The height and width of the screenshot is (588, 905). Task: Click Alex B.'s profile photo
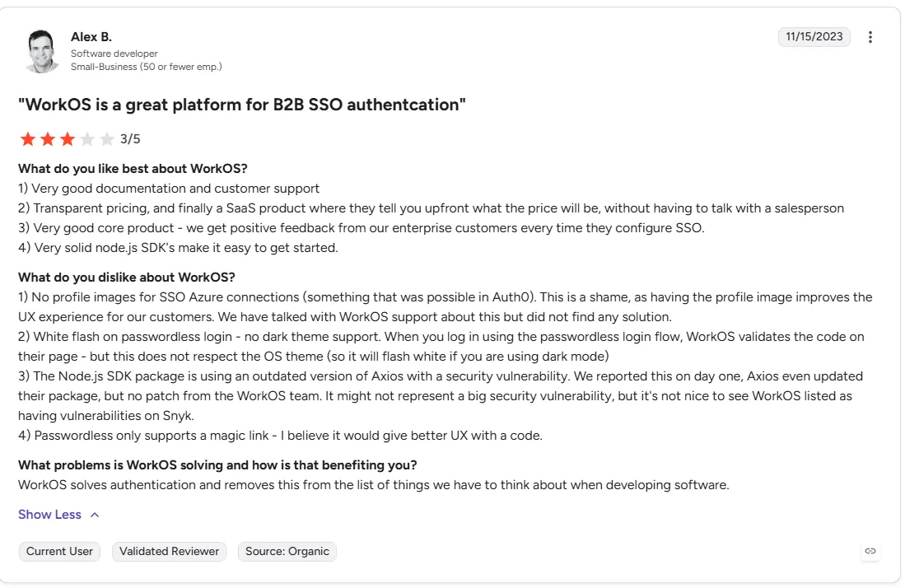pos(42,51)
